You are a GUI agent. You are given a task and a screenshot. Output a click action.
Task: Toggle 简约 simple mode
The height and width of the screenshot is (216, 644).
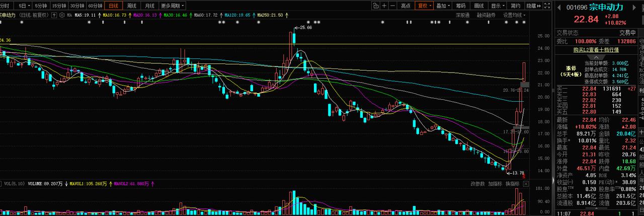point(516,6)
